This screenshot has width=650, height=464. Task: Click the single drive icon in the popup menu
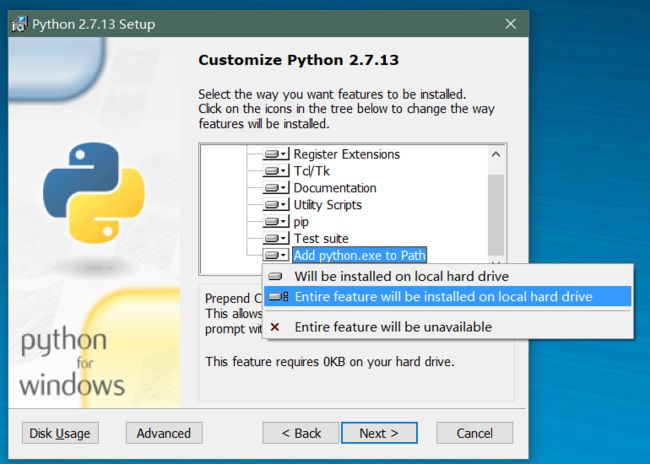[x=275, y=276]
